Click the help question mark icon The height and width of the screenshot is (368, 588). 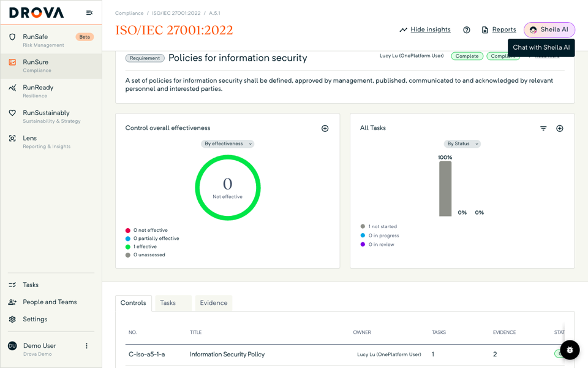[467, 30]
